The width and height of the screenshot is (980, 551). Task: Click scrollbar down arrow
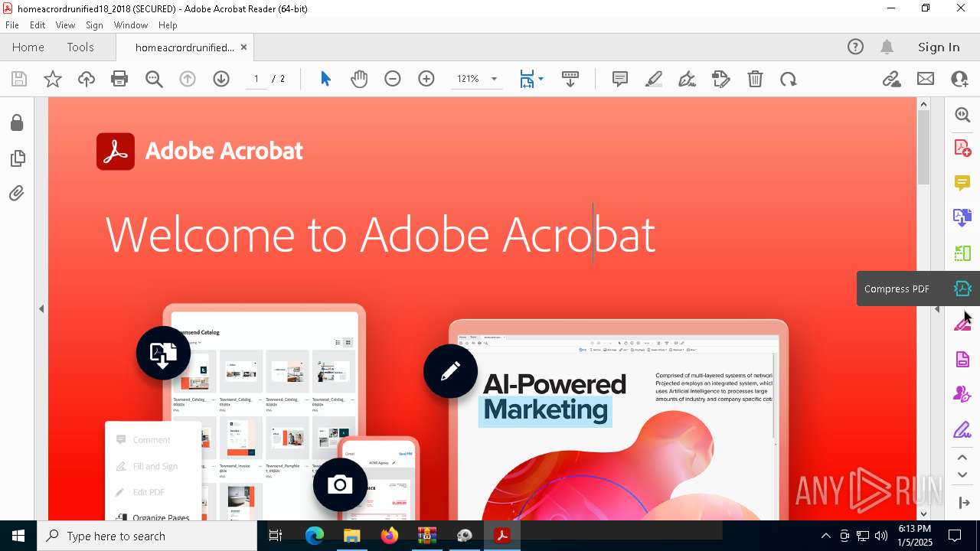923,514
